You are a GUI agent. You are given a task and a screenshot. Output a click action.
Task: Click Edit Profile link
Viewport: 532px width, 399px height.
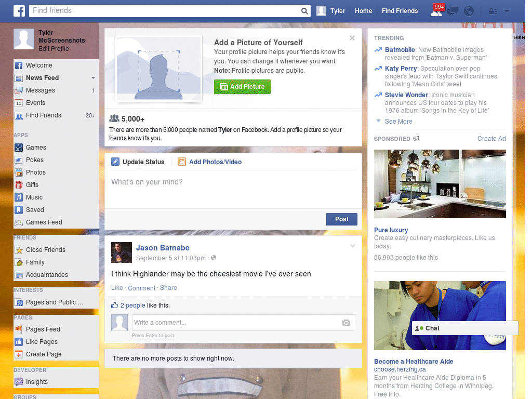point(54,48)
